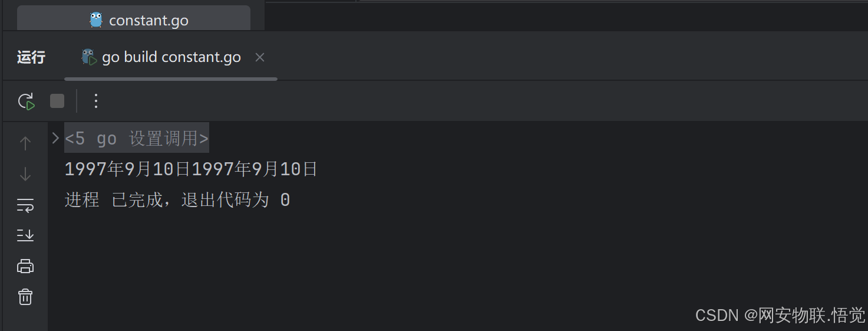The image size is (868, 331).
Task: Toggle soft-wrap for console output
Action: (x=25, y=205)
